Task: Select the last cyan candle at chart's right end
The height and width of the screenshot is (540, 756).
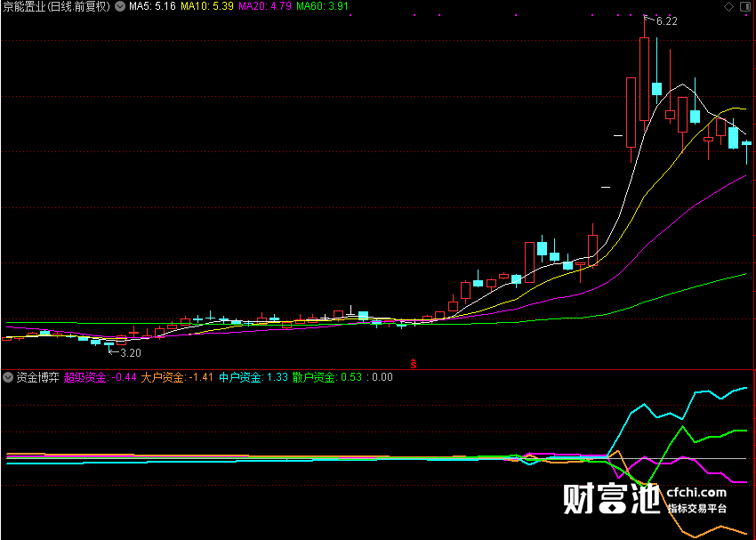Action: pyautogui.click(x=746, y=150)
